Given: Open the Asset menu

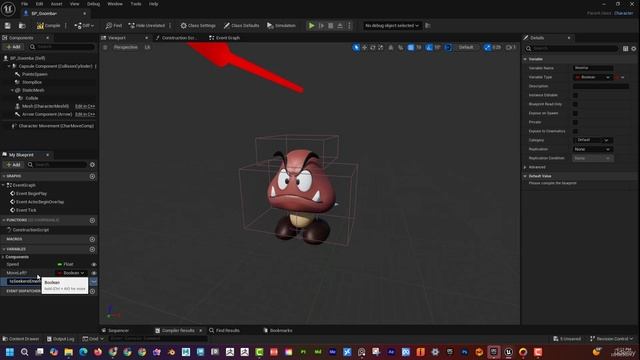Looking at the screenshot, I should [x=56, y=4].
